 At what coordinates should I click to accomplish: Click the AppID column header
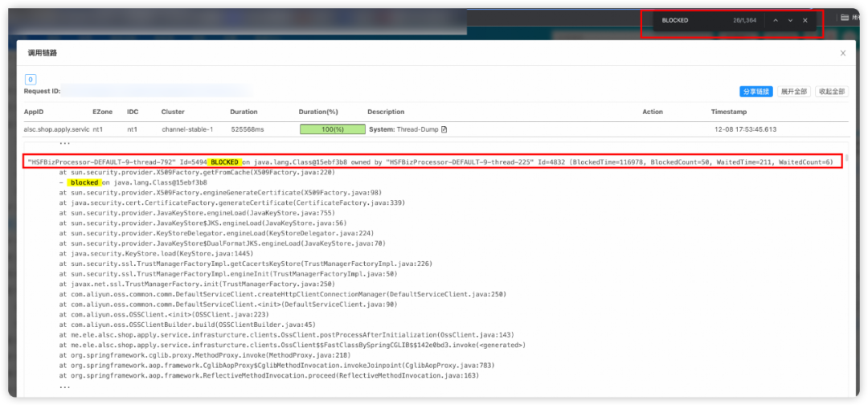pos(33,112)
